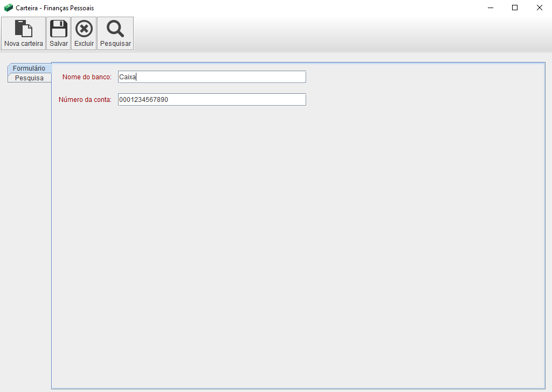Focus the Nome do banco text field
The image size is (552, 392).
click(212, 77)
